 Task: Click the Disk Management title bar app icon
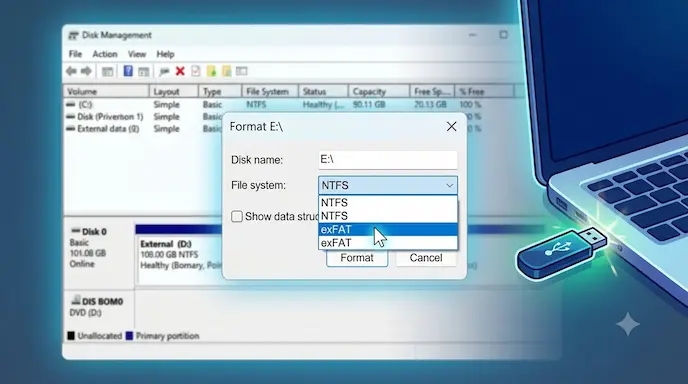click(x=73, y=36)
